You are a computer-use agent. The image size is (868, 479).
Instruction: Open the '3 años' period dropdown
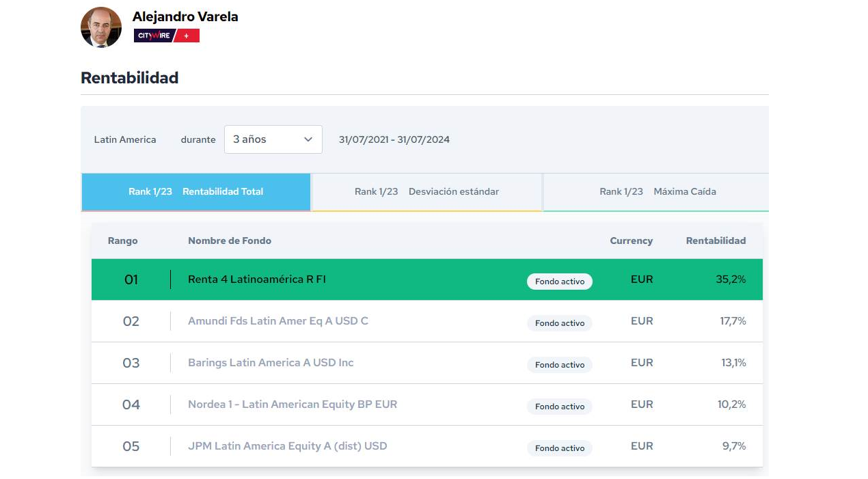tap(273, 139)
